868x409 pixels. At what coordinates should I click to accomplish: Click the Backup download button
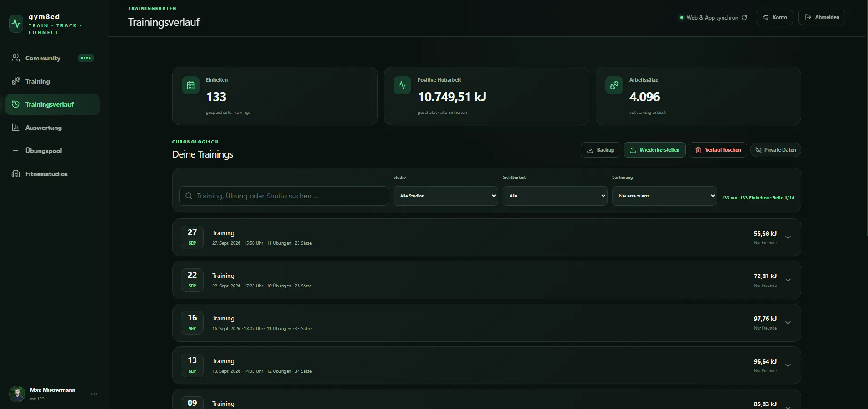(x=600, y=150)
